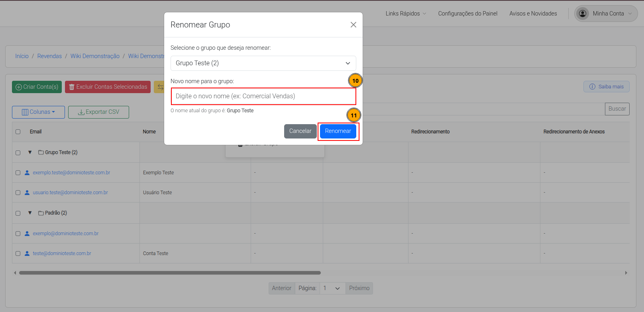Collapse the Grupo Teste (2) group arrow
The width and height of the screenshot is (644, 312).
[x=30, y=152]
